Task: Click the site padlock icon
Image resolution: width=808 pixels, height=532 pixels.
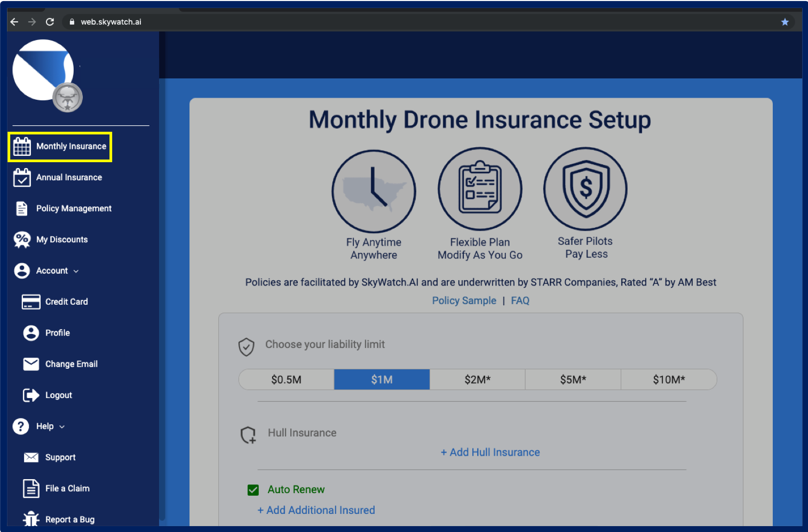Action: 72,22
